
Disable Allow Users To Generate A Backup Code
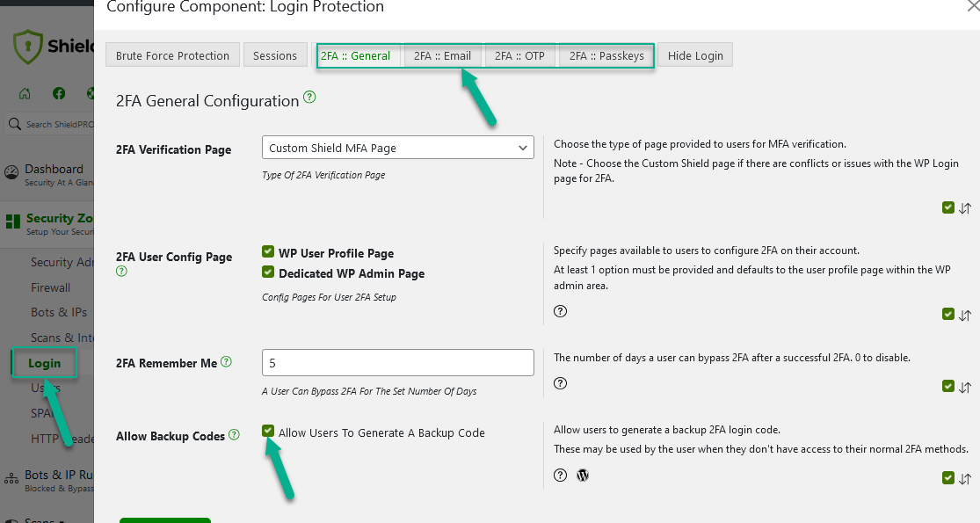[x=268, y=432]
